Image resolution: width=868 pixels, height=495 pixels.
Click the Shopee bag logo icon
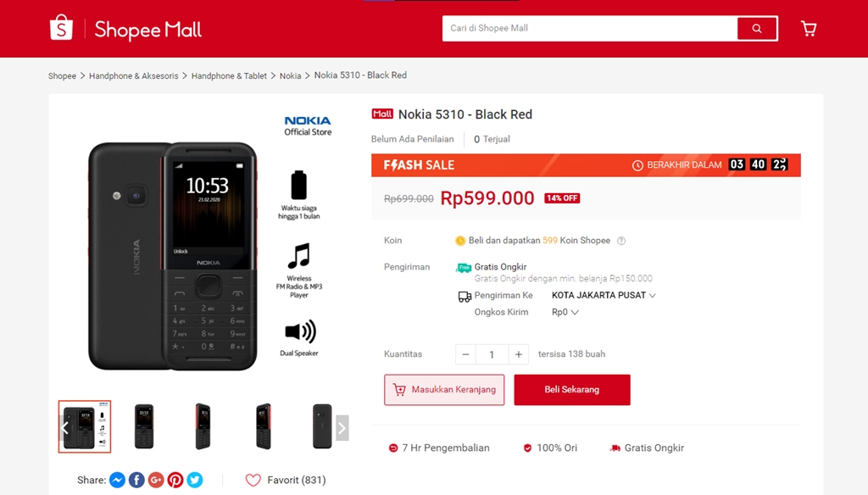coord(62,29)
